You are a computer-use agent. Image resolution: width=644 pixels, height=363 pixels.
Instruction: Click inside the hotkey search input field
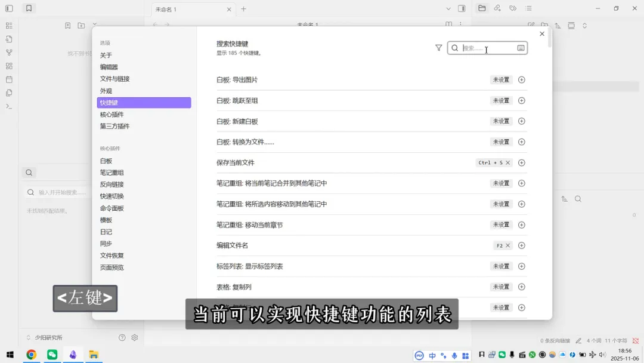coord(484,48)
